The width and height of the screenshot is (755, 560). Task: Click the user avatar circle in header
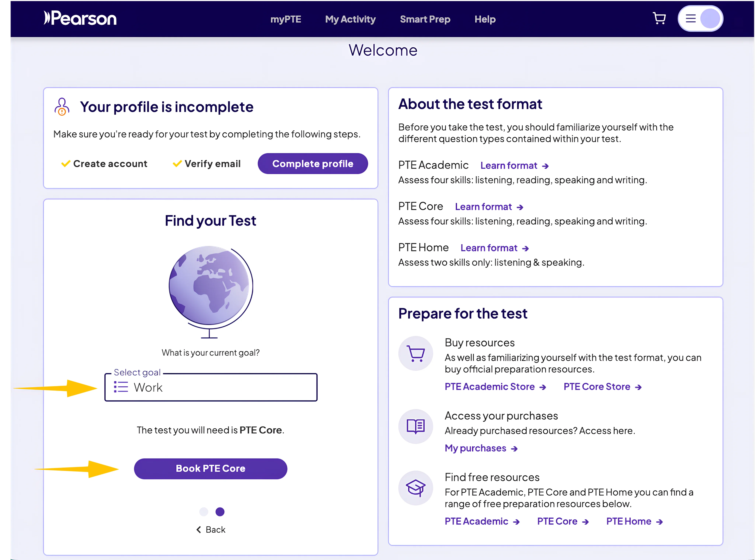pyautogui.click(x=710, y=18)
